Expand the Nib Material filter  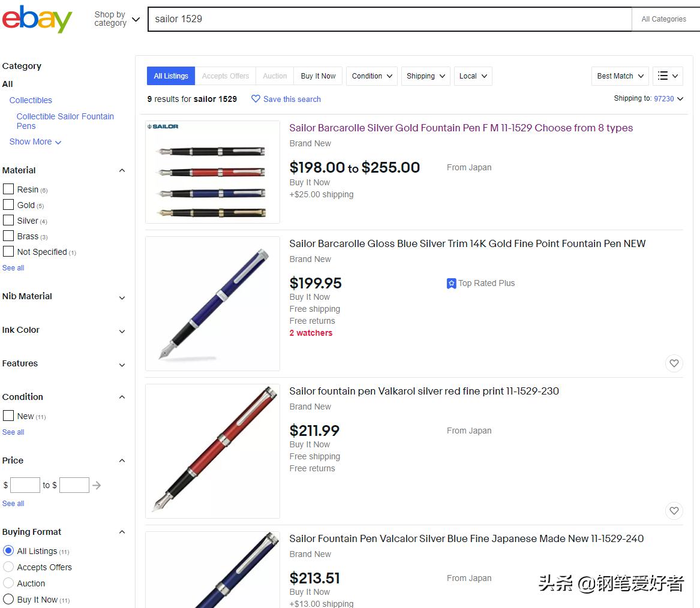pyautogui.click(x=122, y=297)
